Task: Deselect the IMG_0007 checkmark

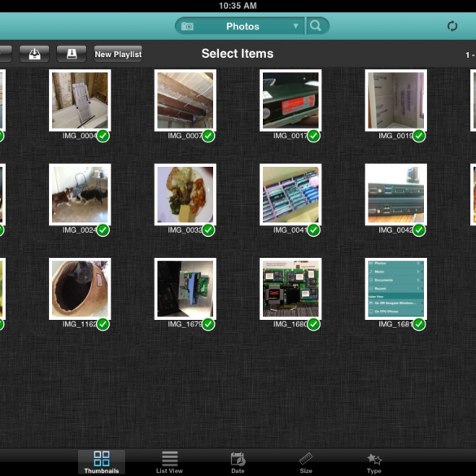Action: [208, 136]
